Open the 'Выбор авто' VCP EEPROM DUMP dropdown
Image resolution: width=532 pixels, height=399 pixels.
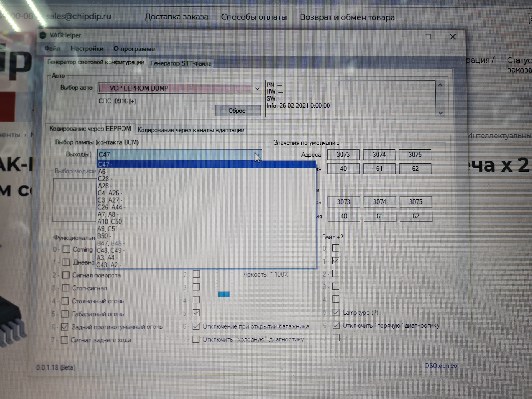point(257,88)
